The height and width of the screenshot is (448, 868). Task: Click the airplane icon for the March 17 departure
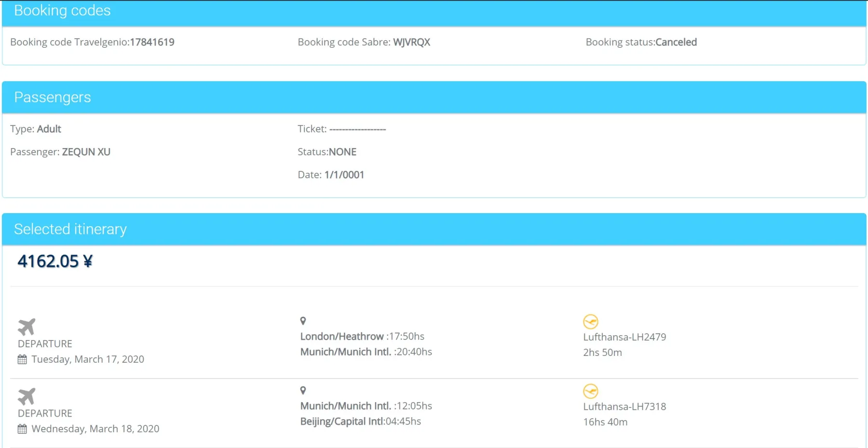click(x=27, y=326)
